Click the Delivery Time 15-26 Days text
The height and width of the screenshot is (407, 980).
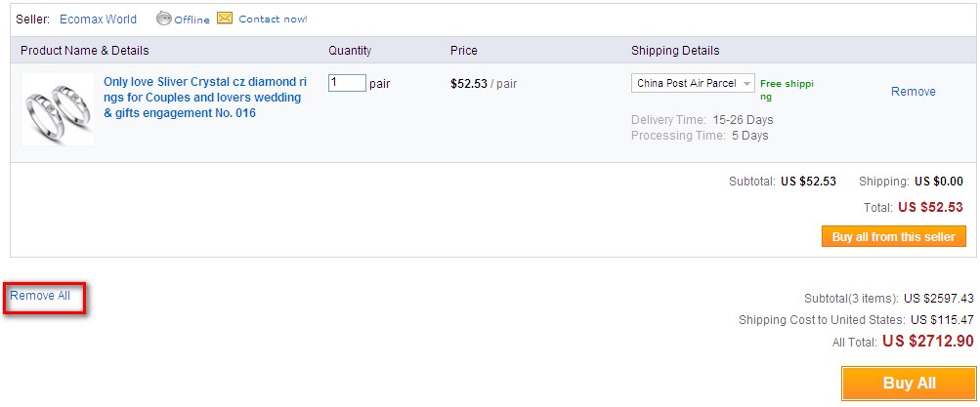702,120
